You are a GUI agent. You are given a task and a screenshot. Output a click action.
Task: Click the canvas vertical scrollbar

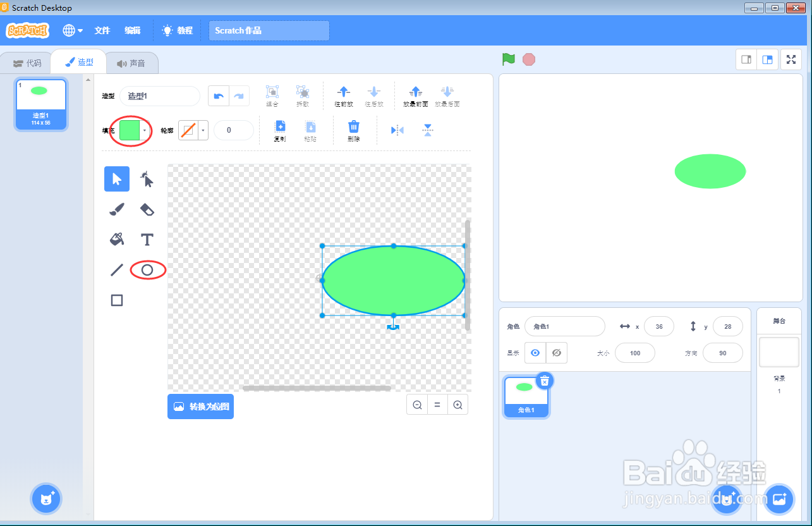tap(468, 275)
